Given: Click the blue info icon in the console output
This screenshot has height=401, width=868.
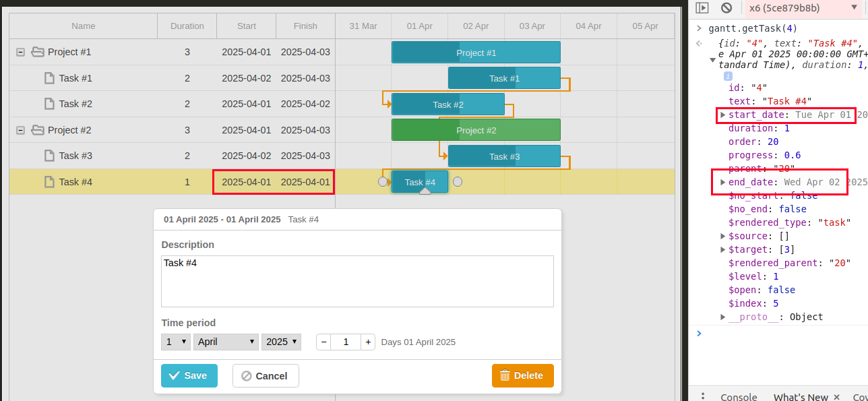Looking at the screenshot, I should tap(726, 76).
